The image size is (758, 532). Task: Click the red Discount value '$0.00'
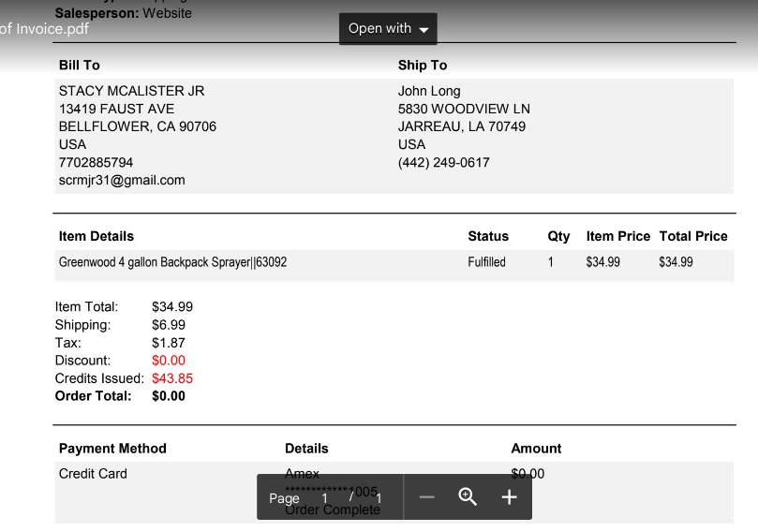tap(169, 361)
